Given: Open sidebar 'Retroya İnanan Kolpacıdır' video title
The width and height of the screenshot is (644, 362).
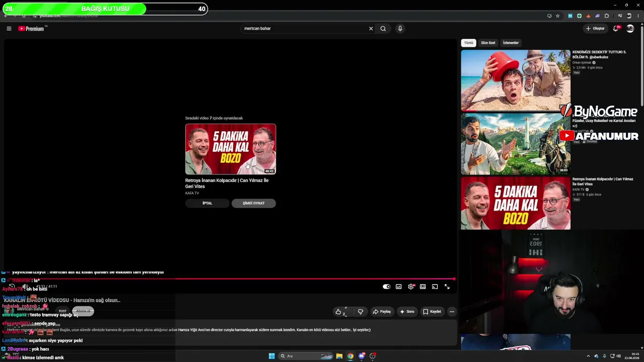Looking at the screenshot, I should pos(603,181).
